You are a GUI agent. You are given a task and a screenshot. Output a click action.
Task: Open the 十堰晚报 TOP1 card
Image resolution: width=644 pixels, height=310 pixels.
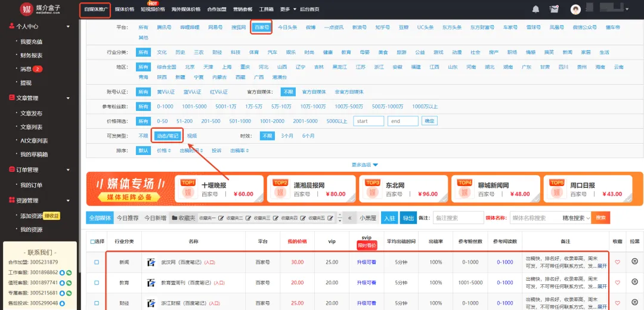(218, 189)
